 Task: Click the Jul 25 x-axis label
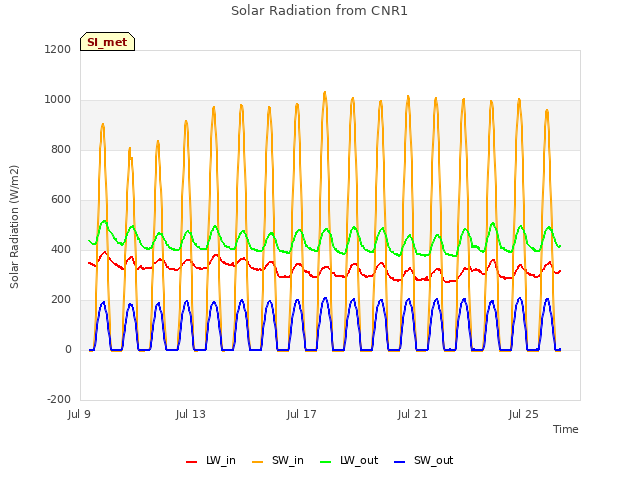click(524, 414)
